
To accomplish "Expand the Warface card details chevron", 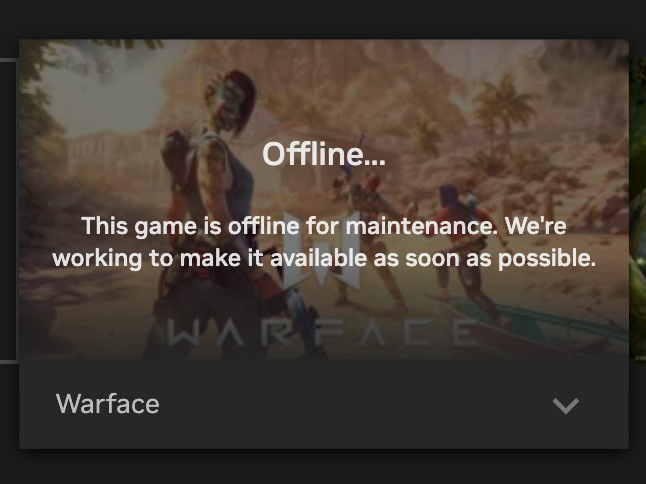I will click(566, 405).
